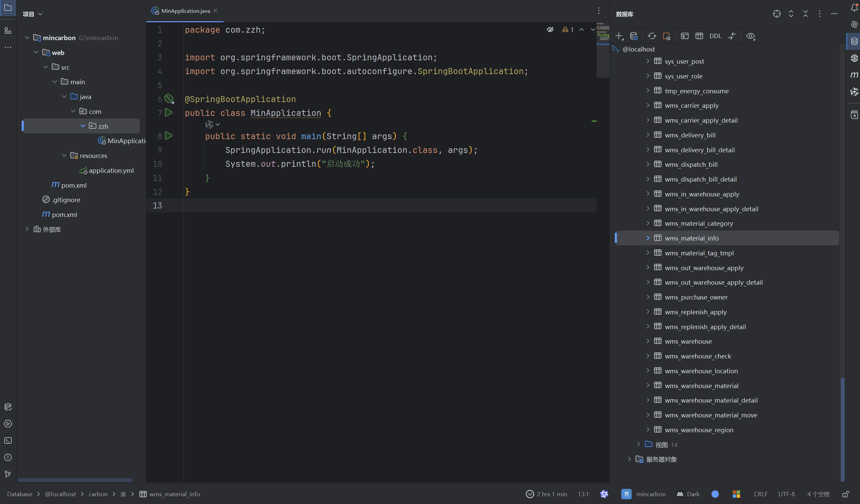Viewport: 860px width, 504px height.
Task: Toggle the database view options eye icon
Action: point(750,36)
